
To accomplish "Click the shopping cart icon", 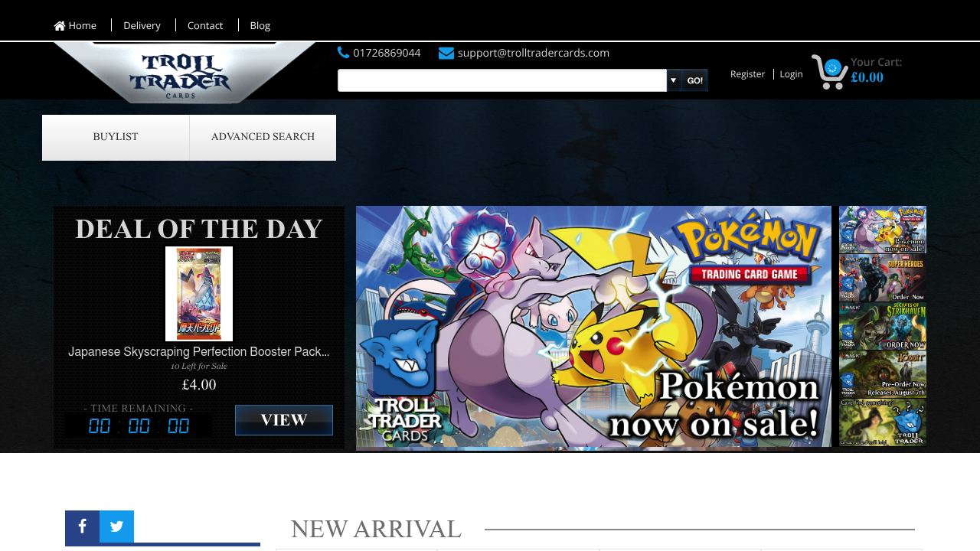I will pyautogui.click(x=829, y=72).
